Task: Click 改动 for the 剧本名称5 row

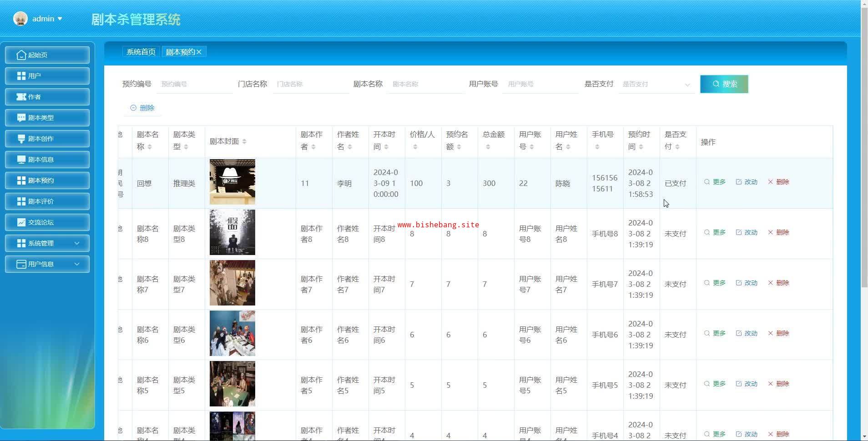Action: tap(747, 384)
